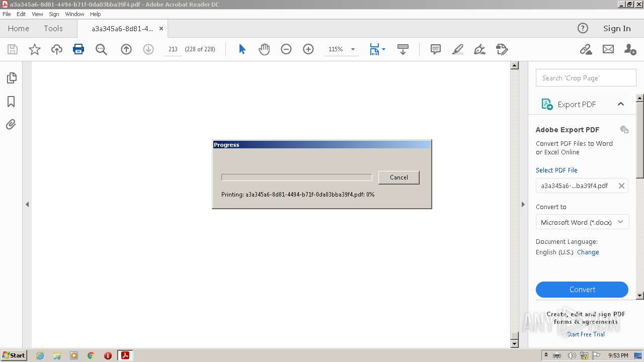Zoom in with plus icon

(308, 49)
